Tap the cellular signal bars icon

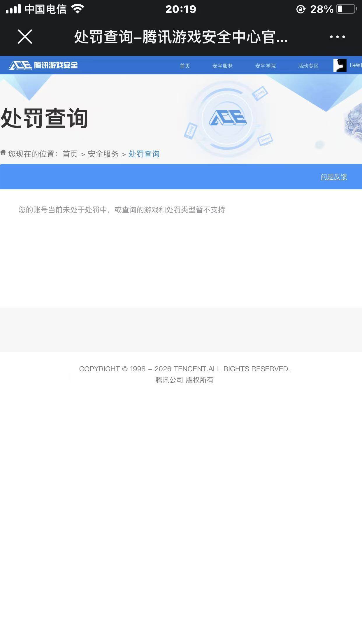pos(13,9)
